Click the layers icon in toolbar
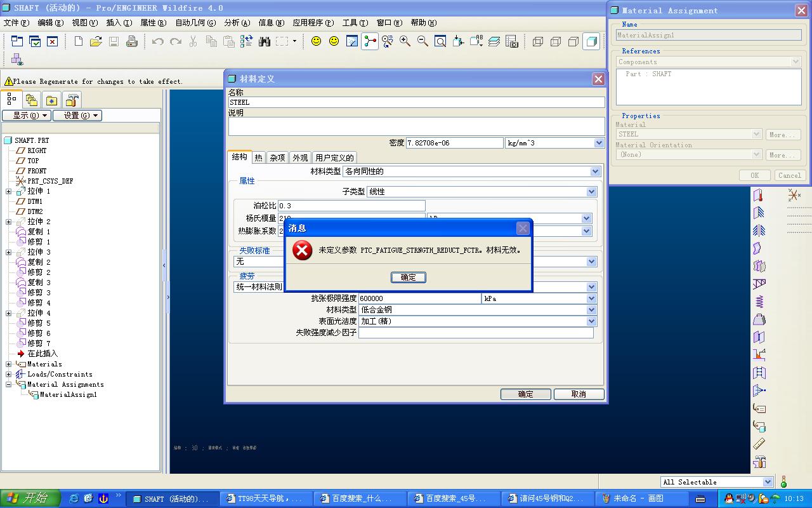 pos(494,41)
